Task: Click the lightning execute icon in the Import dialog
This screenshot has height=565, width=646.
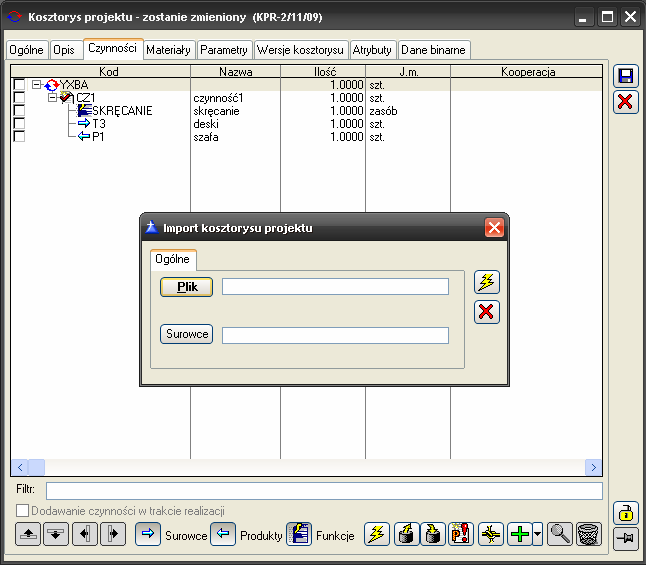Action: pyautogui.click(x=487, y=282)
